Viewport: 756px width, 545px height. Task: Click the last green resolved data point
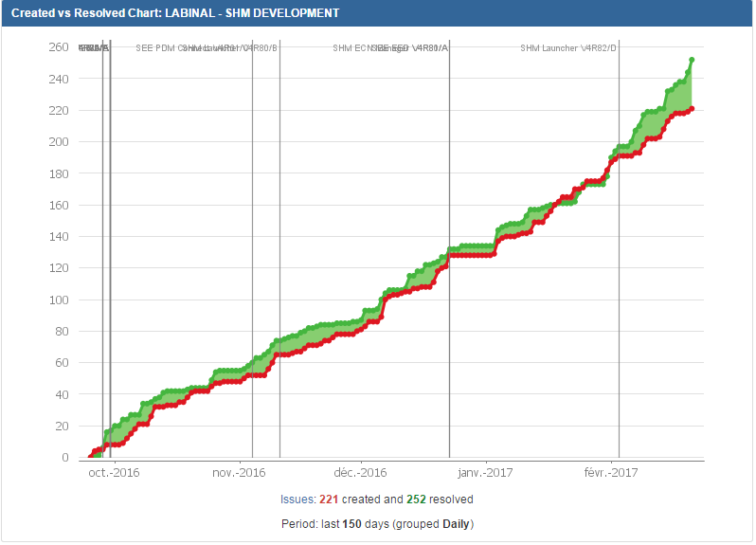tap(692, 60)
